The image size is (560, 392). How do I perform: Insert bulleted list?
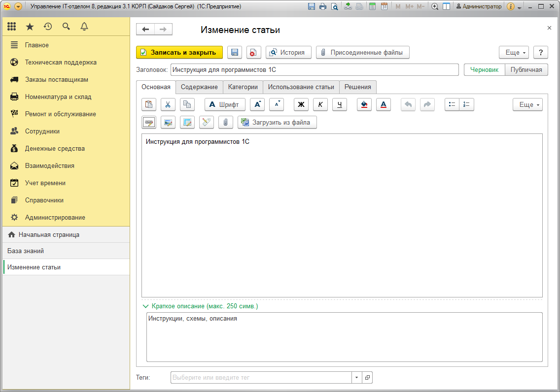[452, 104]
